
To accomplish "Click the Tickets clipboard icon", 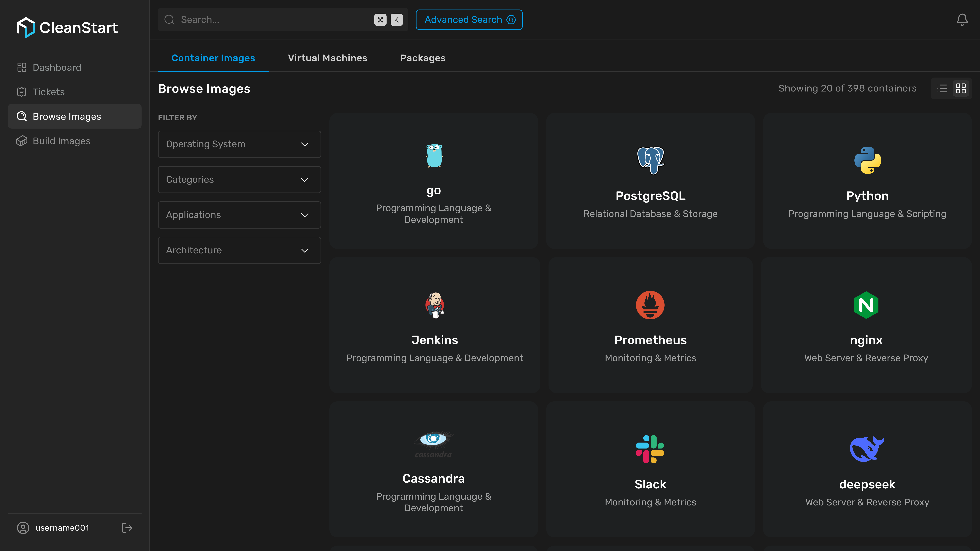I will pyautogui.click(x=22, y=92).
